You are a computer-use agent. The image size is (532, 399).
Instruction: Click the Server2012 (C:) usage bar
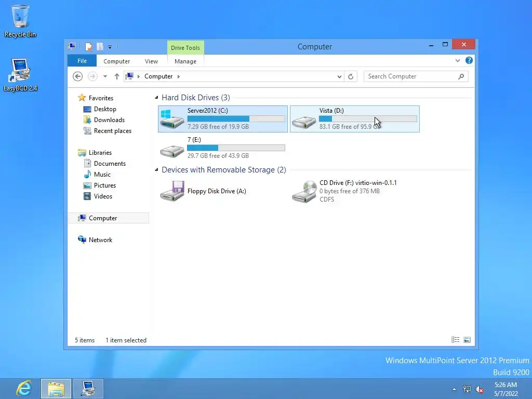click(x=236, y=119)
